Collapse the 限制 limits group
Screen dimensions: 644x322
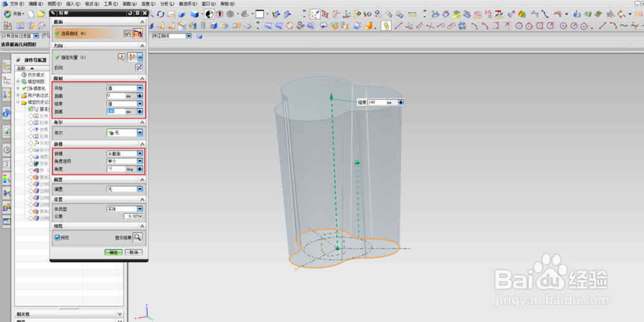(x=142, y=79)
